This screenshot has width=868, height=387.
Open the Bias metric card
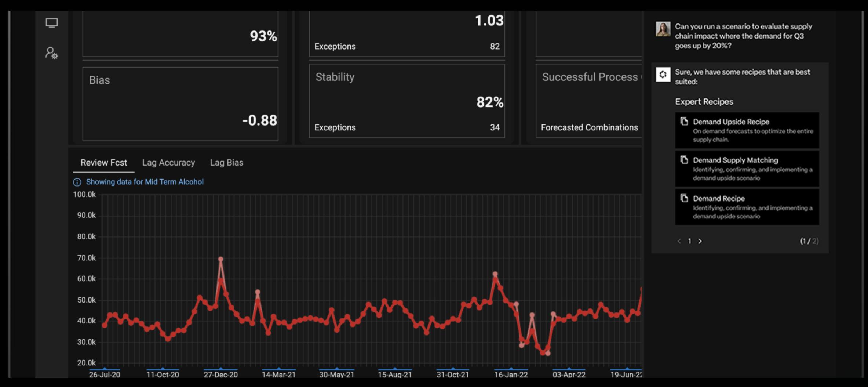(x=180, y=104)
